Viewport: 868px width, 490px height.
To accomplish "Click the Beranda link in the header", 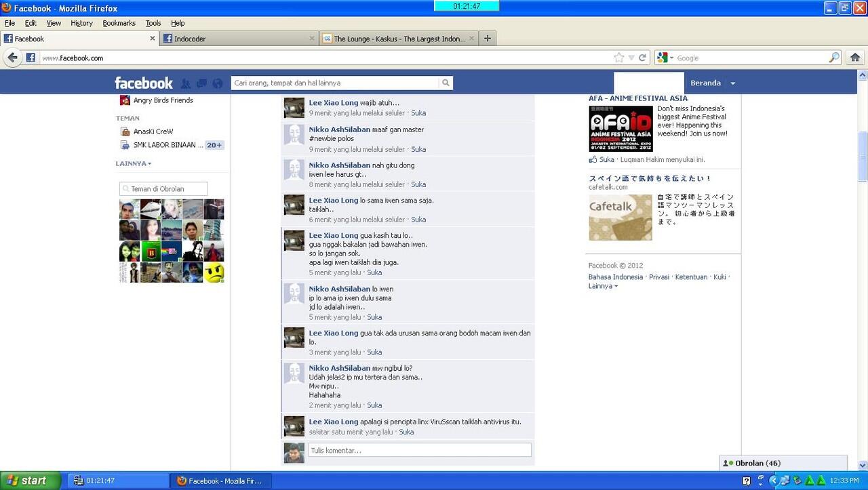I will pos(705,83).
